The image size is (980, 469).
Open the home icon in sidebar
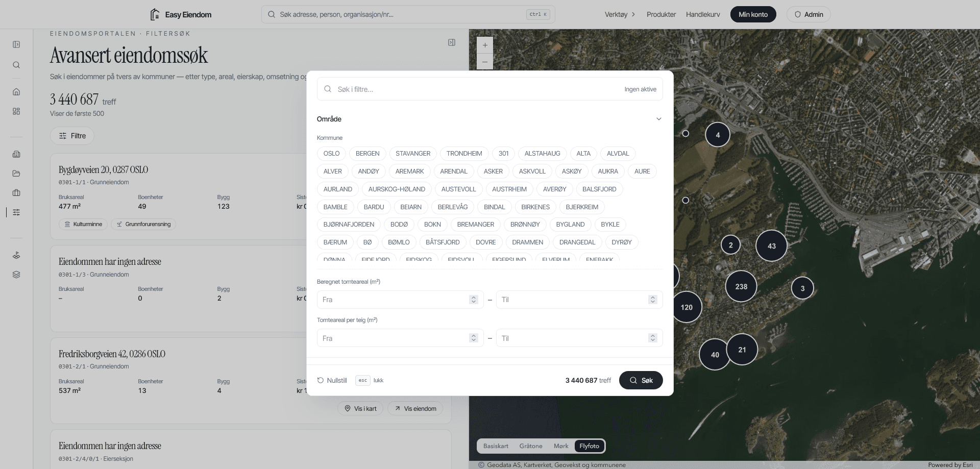click(x=16, y=92)
